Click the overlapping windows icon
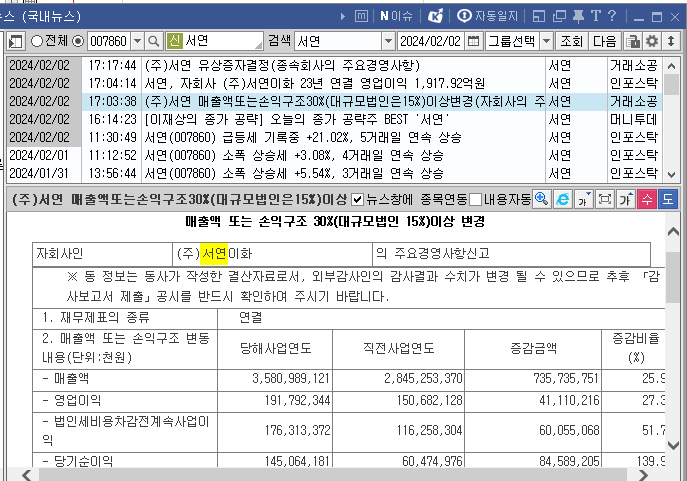This screenshot has height=481, width=687. pos(560,17)
